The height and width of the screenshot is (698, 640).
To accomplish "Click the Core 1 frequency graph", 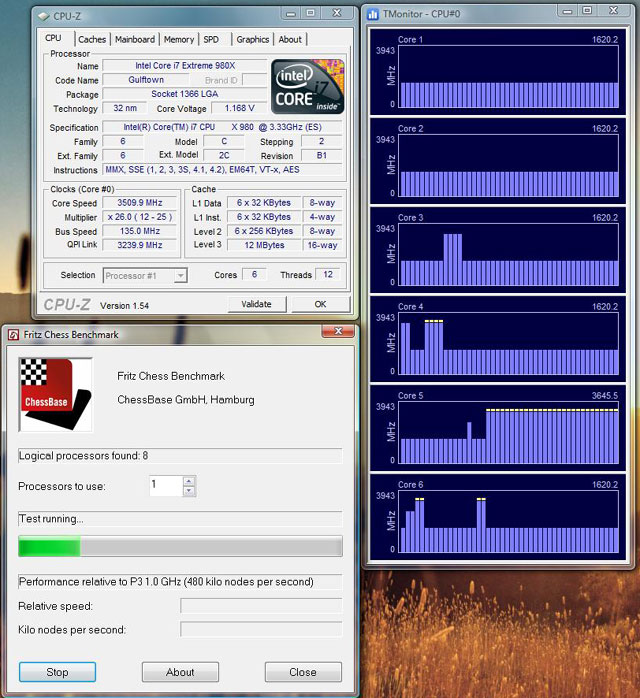I will tap(508, 76).
